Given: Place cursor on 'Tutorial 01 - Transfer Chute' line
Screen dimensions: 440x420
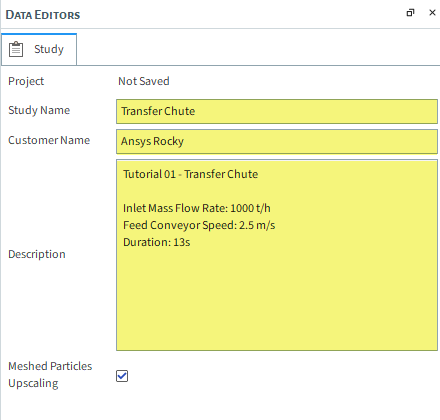Looking at the screenshot, I should 190,174.
